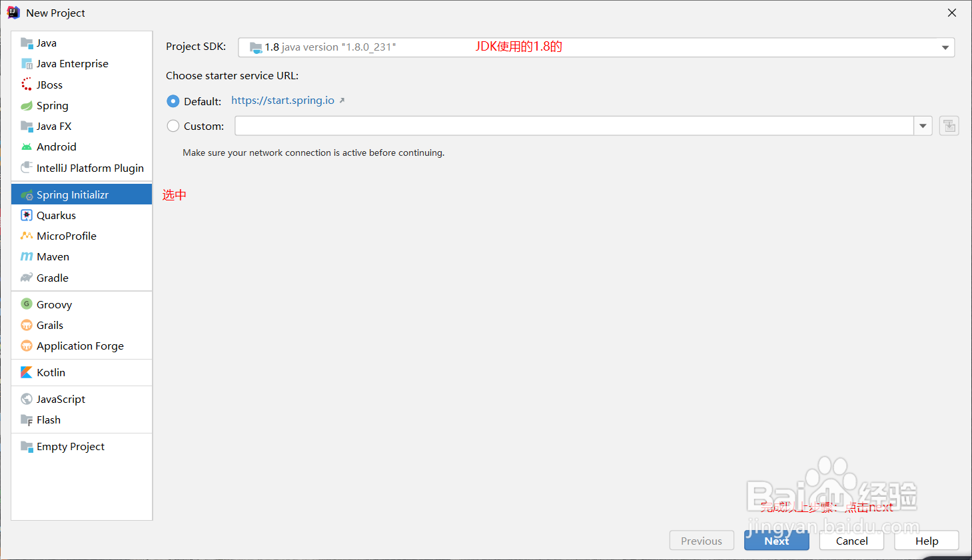Select Spring project type

click(x=82, y=105)
